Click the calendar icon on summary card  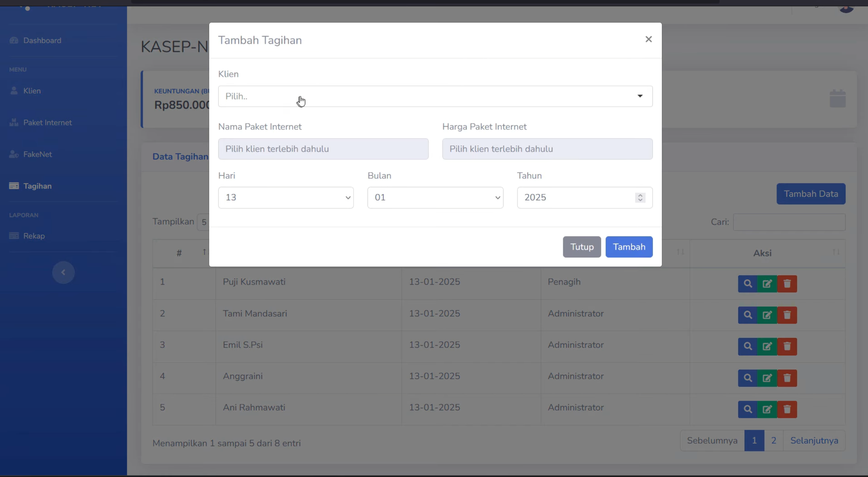[x=837, y=99]
